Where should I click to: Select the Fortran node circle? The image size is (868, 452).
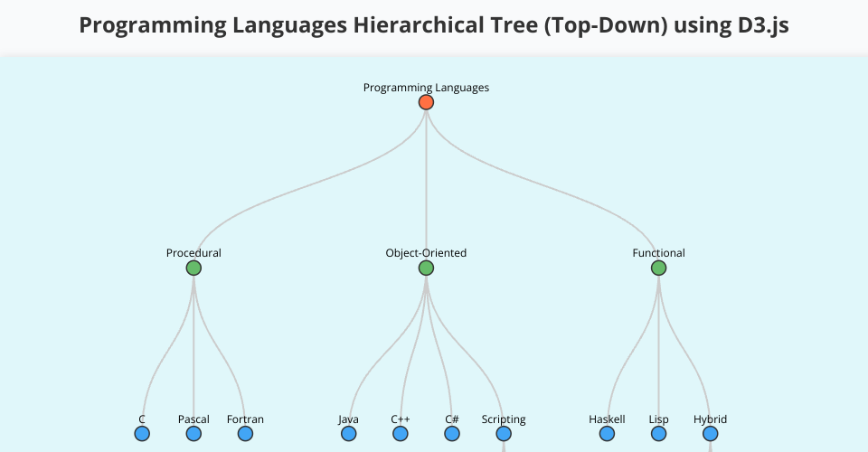[x=245, y=434]
